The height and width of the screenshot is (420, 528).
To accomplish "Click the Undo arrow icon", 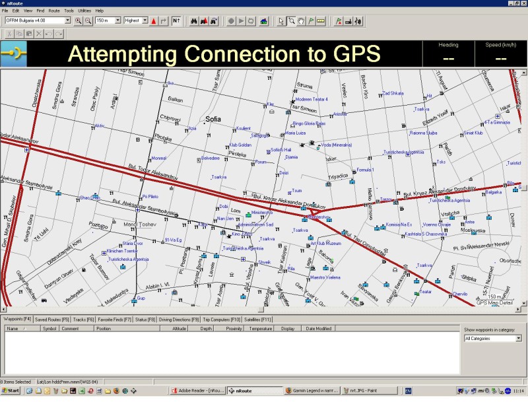I will tap(49, 34).
